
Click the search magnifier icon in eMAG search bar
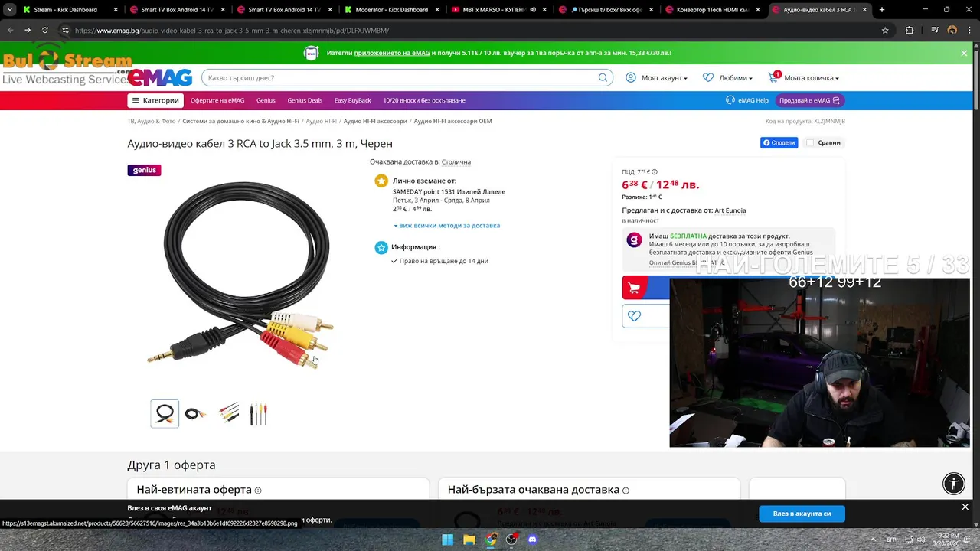point(603,77)
